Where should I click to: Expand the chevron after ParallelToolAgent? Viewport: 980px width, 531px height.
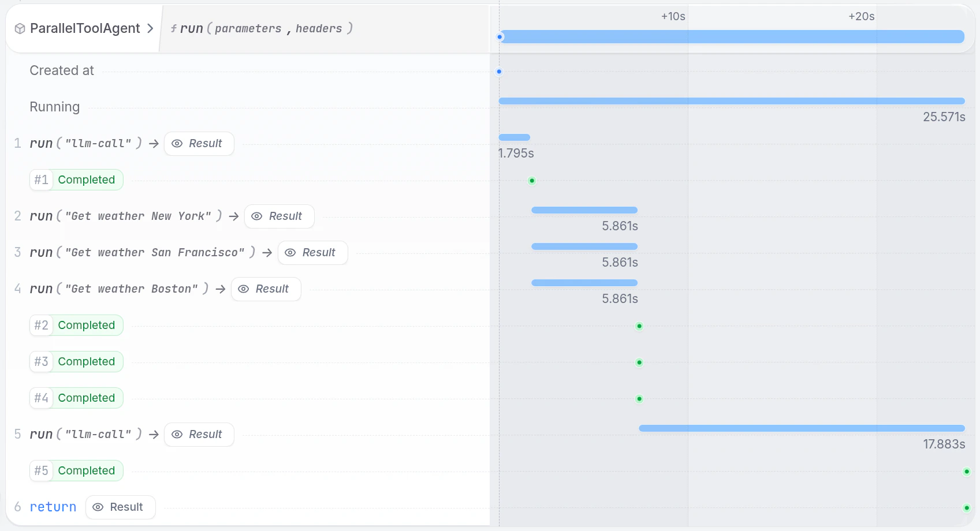pyautogui.click(x=150, y=28)
